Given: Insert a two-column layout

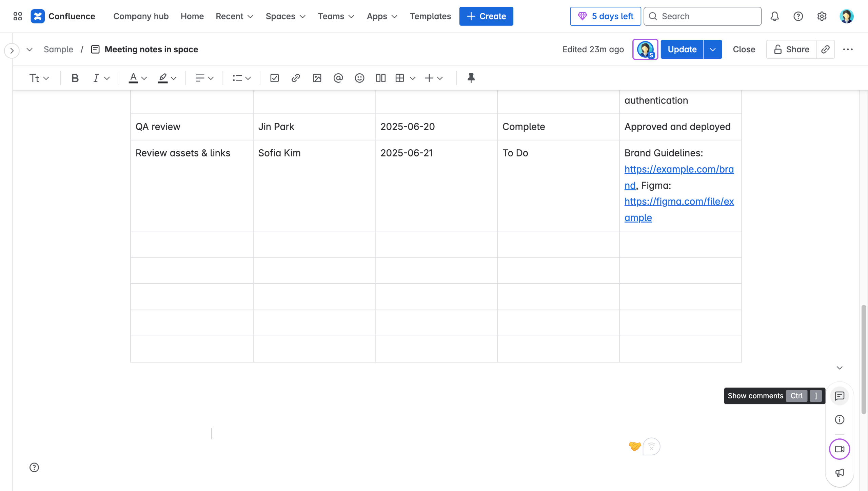Looking at the screenshot, I should click(380, 78).
